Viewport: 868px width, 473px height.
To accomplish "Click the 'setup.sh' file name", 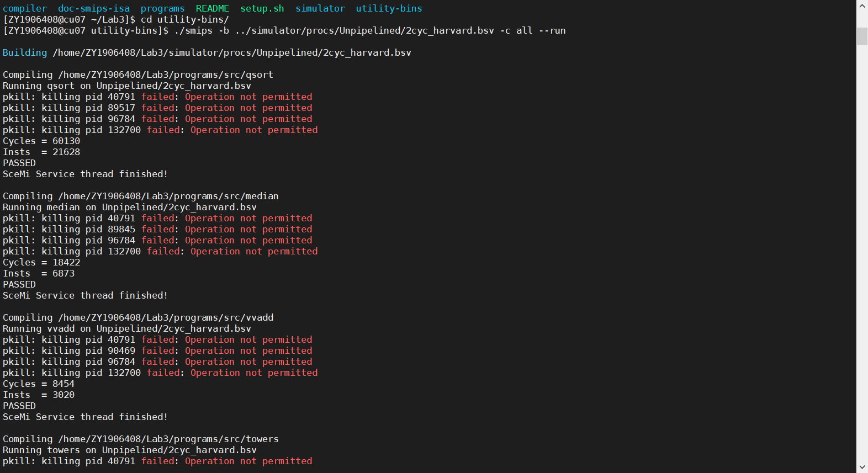I will pyautogui.click(x=262, y=8).
